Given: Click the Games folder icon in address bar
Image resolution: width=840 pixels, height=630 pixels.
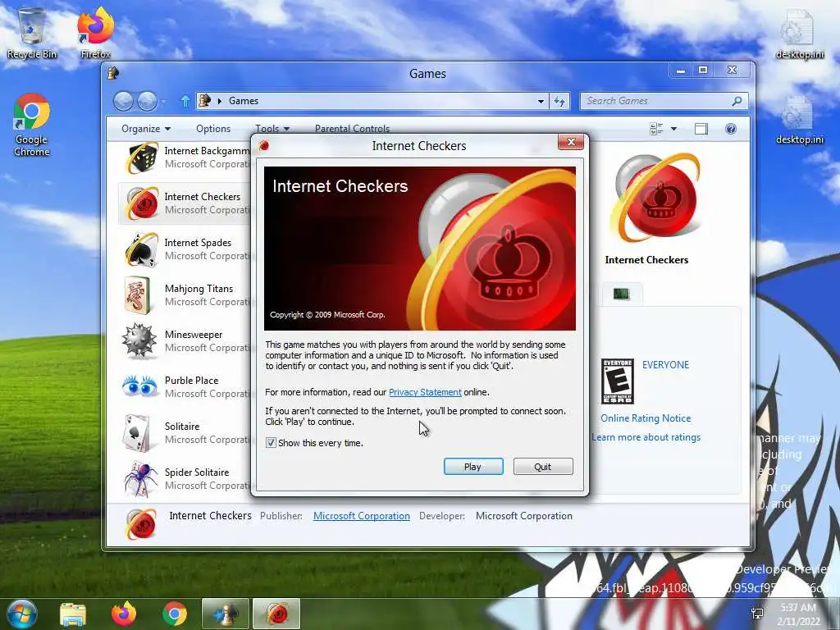Looking at the screenshot, I should pyautogui.click(x=204, y=100).
